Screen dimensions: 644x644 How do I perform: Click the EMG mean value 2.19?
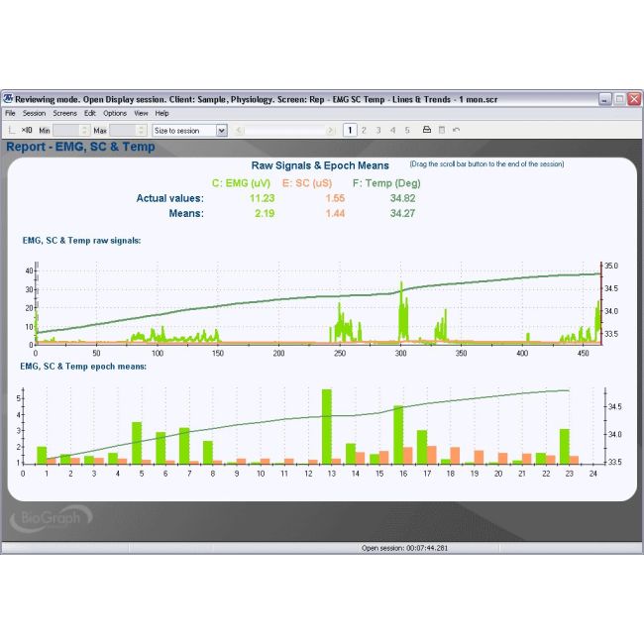pyautogui.click(x=265, y=214)
